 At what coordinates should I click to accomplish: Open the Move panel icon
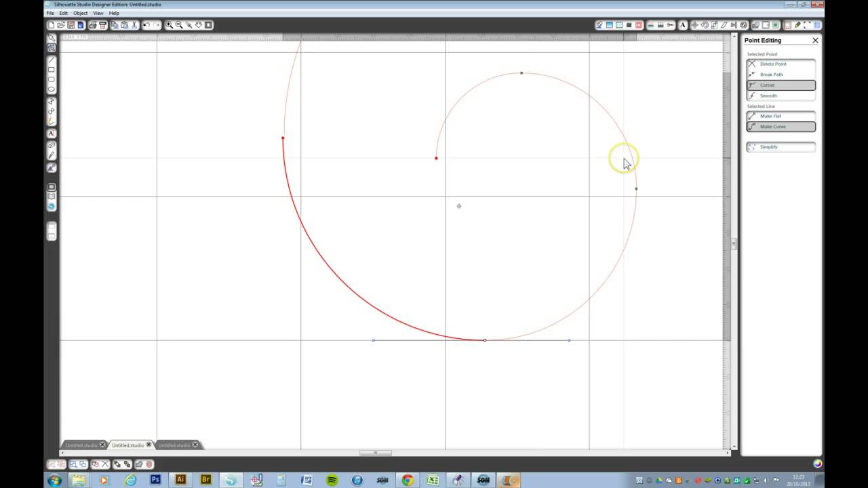point(694,25)
